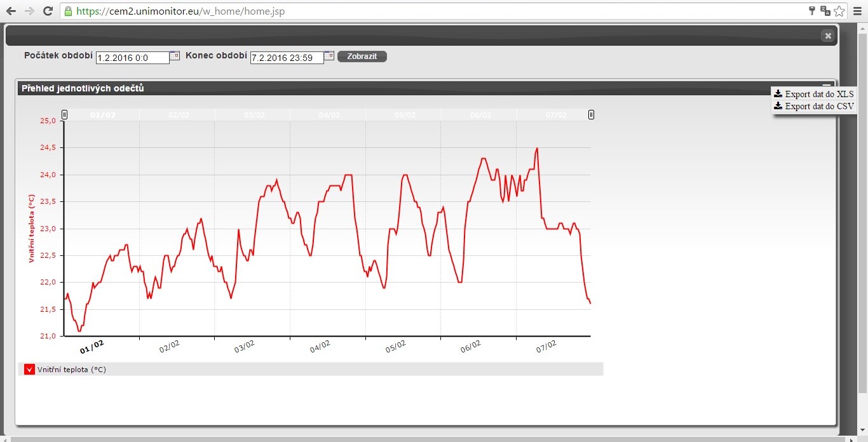
Task: Grab the left range selector handle
Action: (x=64, y=114)
